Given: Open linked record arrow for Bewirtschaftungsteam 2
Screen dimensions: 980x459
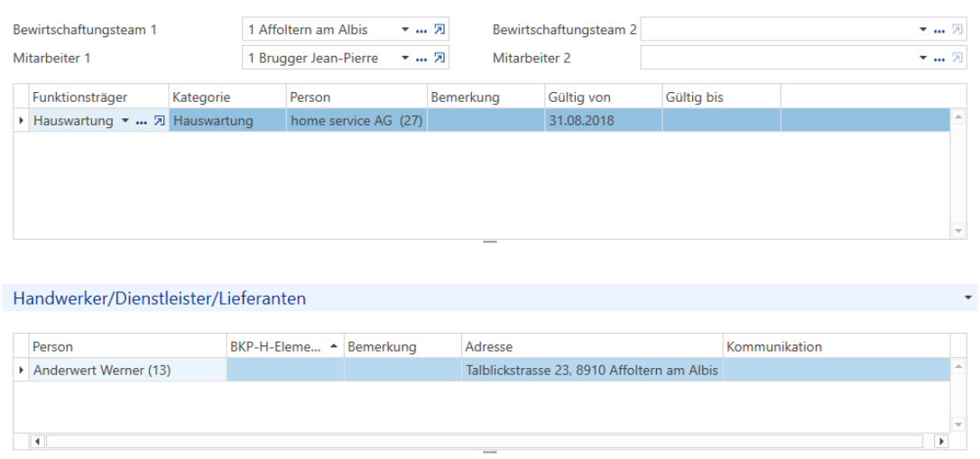Looking at the screenshot, I should [x=957, y=30].
